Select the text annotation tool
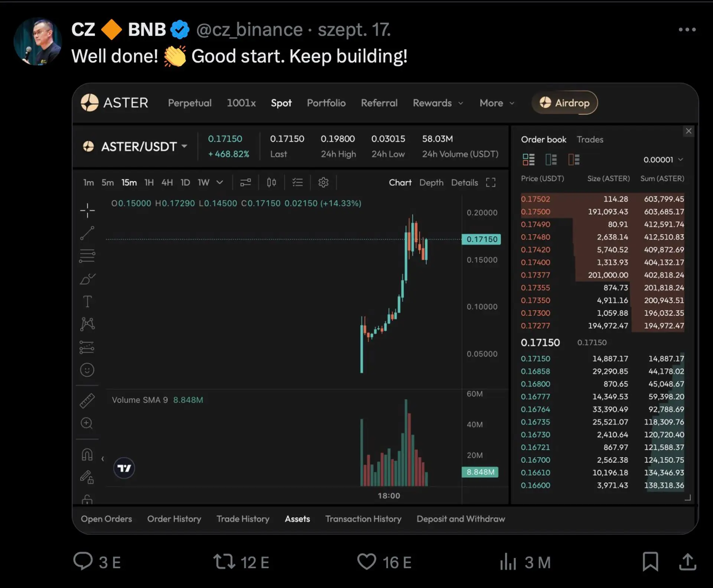Image resolution: width=713 pixels, height=588 pixels. (87, 301)
